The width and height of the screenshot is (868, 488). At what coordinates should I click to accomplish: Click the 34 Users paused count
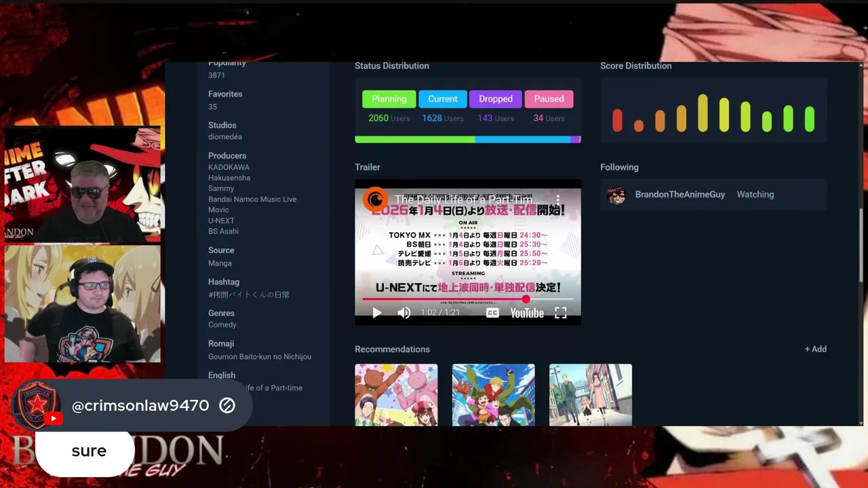549,118
